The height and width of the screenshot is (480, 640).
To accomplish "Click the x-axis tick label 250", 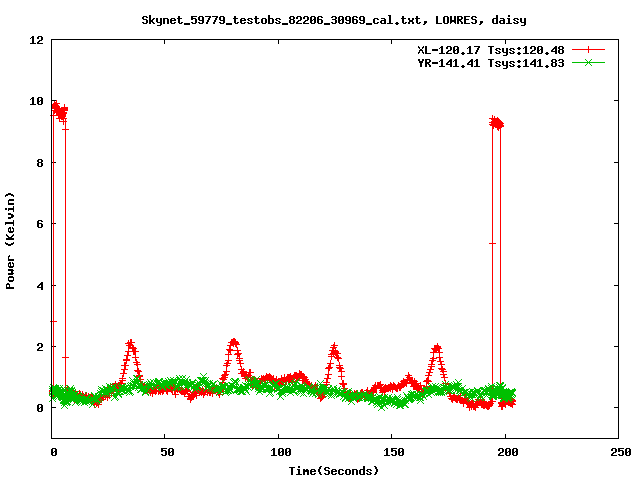I will [x=620, y=452].
